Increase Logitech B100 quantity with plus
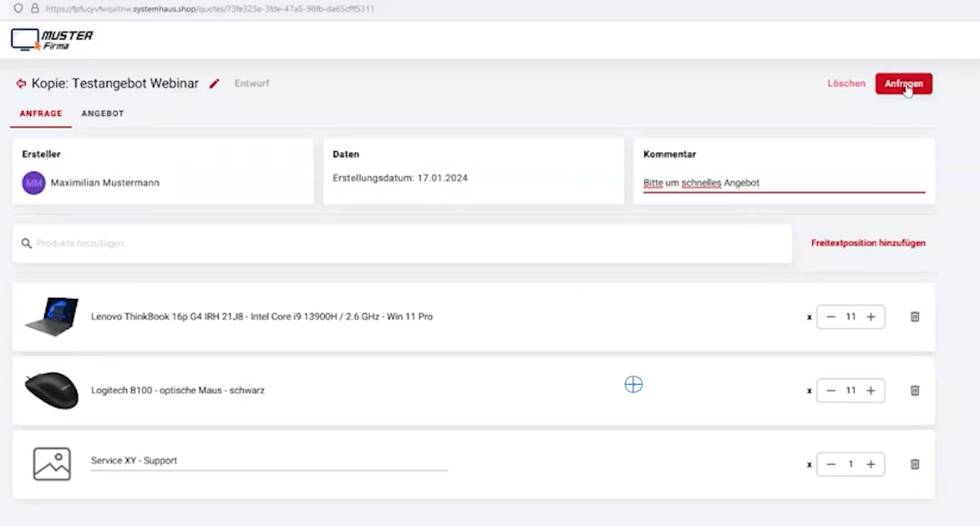The height and width of the screenshot is (526, 980). tap(871, 391)
